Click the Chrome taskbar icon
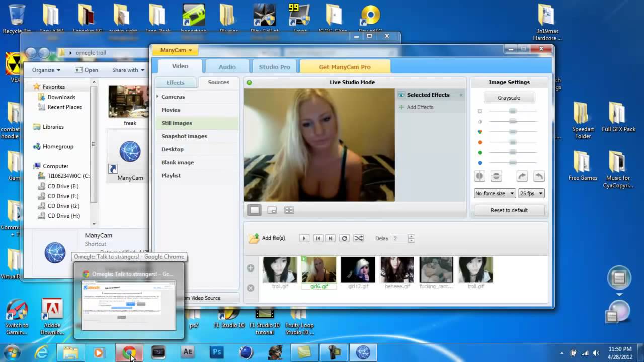The height and width of the screenshot is (362, 644). [x=129, y=353]
